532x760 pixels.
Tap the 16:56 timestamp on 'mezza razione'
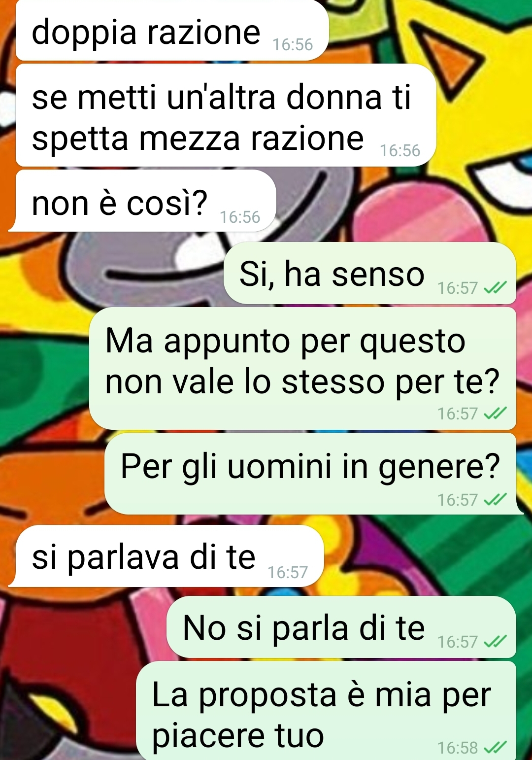coord(400,150)
